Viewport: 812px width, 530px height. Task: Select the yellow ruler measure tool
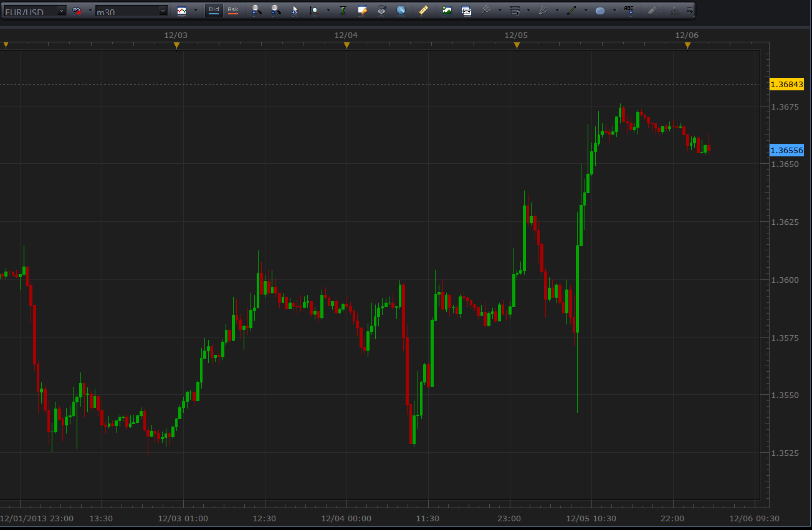423,10
